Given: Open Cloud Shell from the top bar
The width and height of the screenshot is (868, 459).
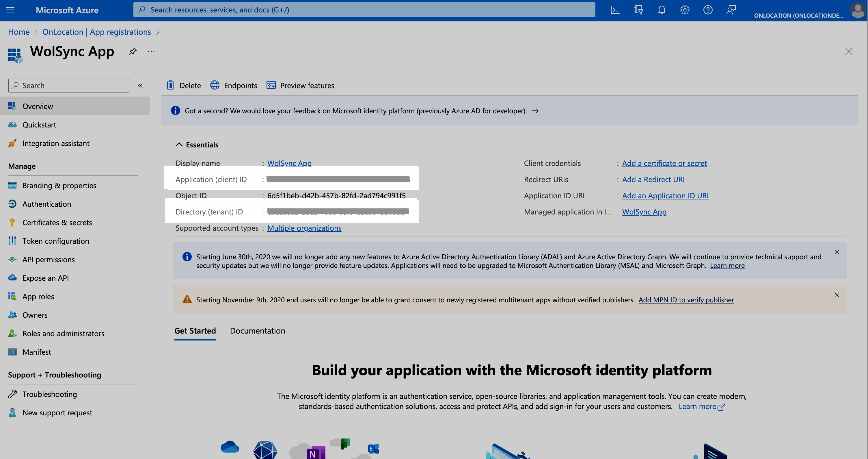Looking at the screenshot, I should (x=615, y=10).
